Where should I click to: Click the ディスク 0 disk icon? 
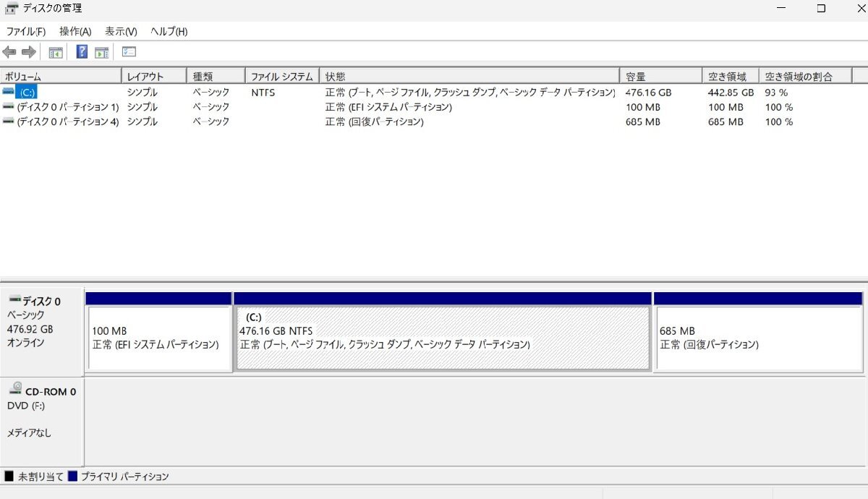point(14,299)
